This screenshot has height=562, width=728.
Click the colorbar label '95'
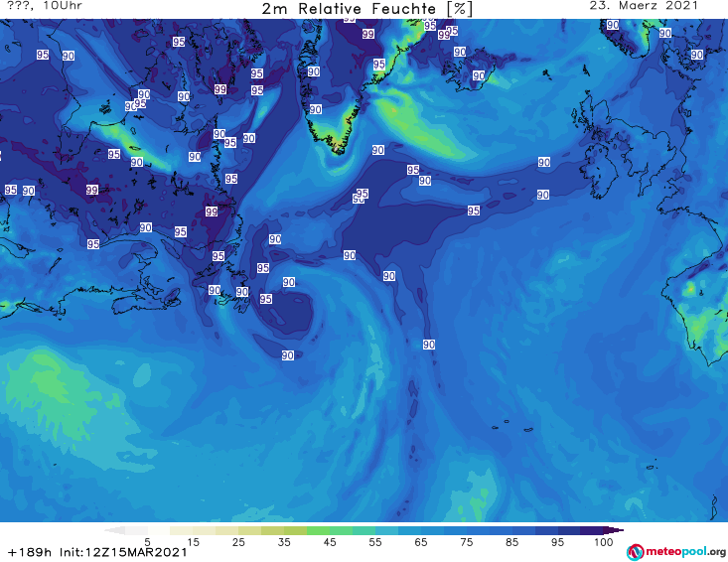(557, 542)
